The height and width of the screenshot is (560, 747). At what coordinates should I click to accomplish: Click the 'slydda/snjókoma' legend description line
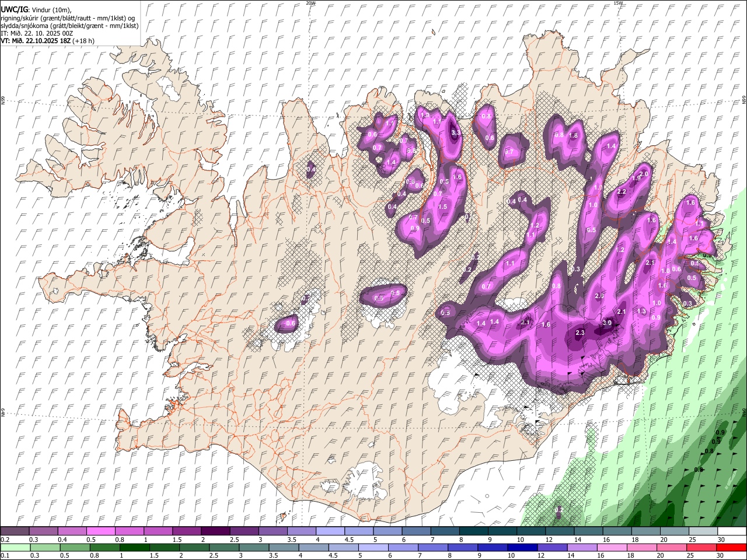69,26
